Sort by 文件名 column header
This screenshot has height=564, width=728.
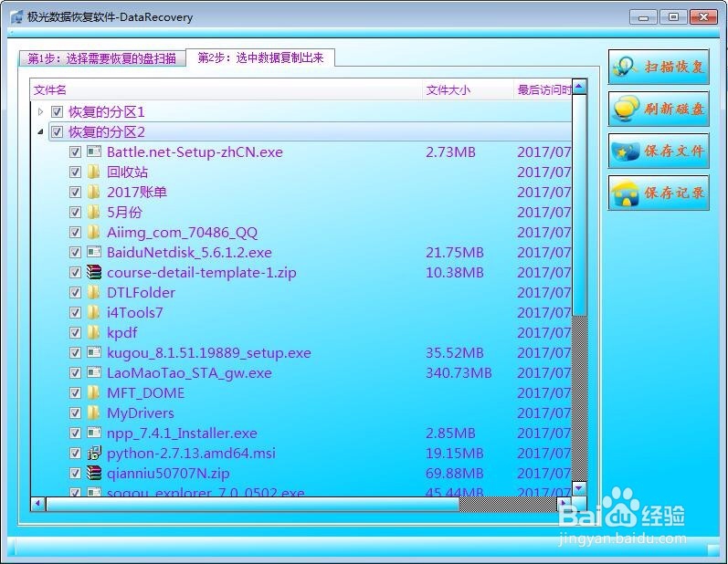click(x=227, y=89)
